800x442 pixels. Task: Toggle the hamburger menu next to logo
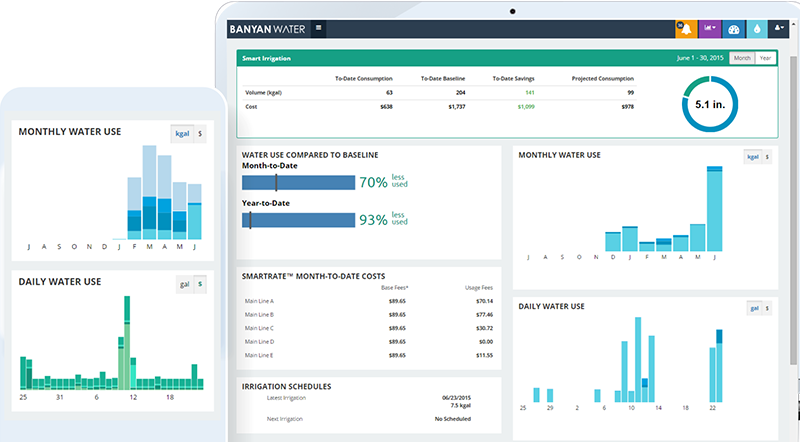pos(318,28)
